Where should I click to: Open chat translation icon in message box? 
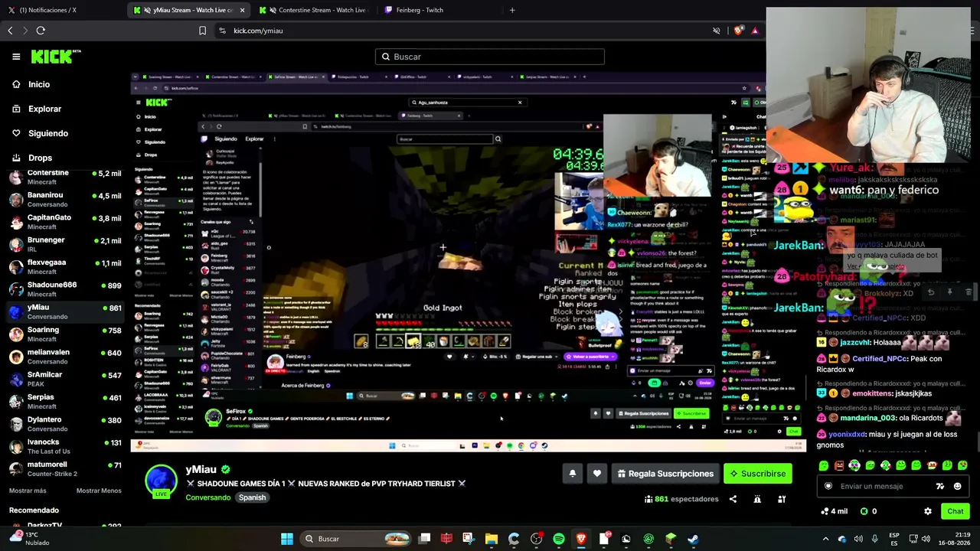pos(940,486)
